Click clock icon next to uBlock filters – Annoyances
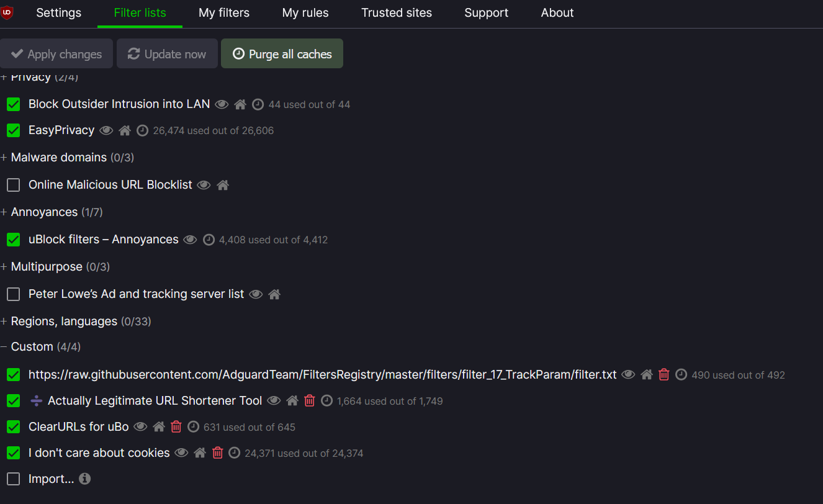Image resolution: width=823 pixels, height=504 pixels. pyautogui.click(x=209, y=240)
